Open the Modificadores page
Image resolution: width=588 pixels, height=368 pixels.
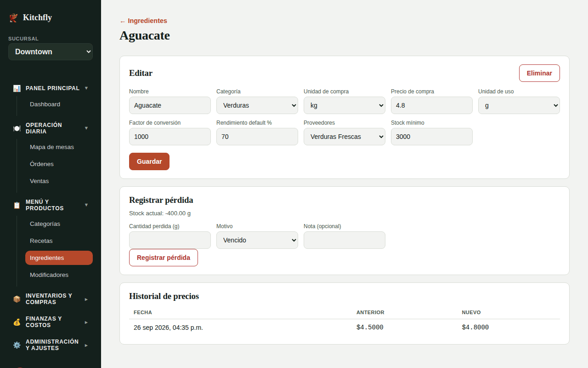coord(59,275)
